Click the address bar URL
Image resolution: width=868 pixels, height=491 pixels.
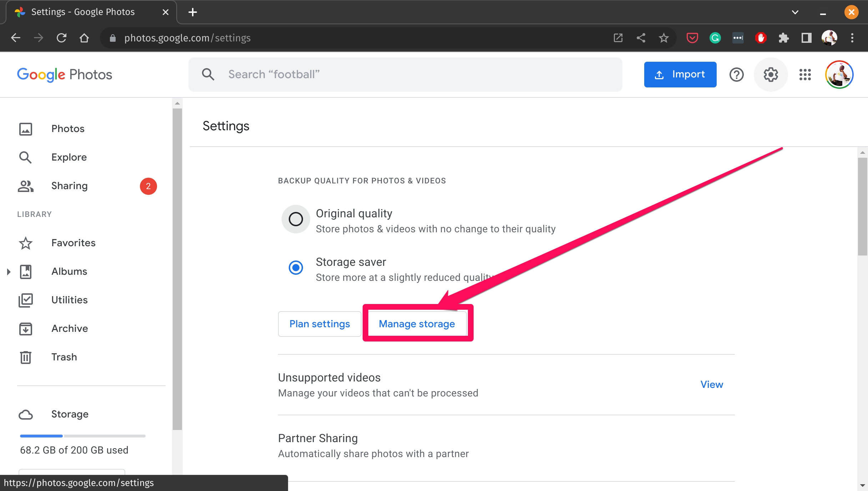click(187, 38)
